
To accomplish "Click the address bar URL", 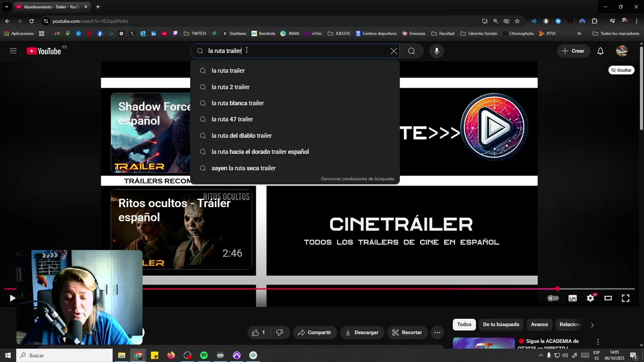I will 91,21.
